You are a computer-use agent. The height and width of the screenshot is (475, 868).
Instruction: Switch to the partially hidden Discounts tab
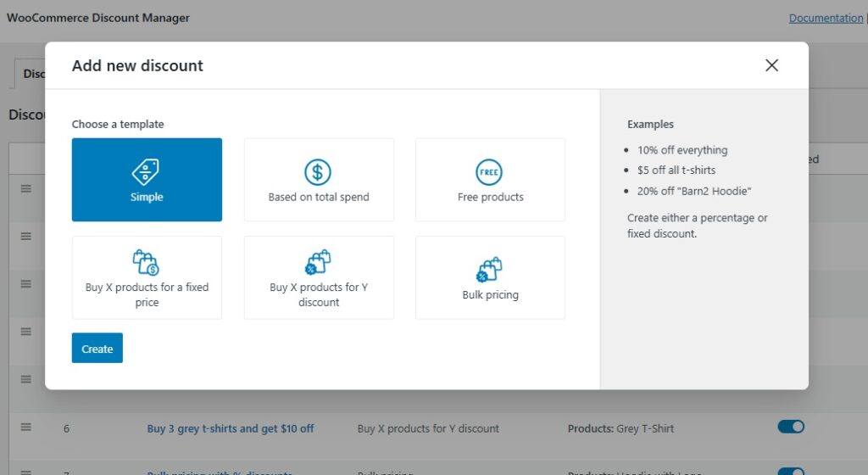32,74
